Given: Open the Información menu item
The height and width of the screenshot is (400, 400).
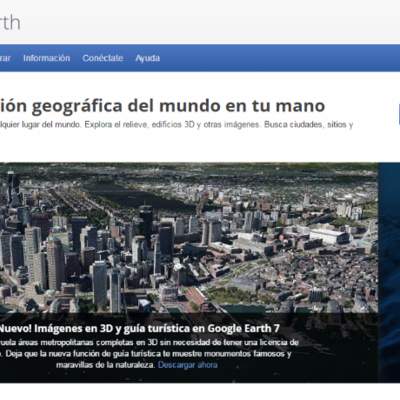Looking at the screenshot, I should pyautogui.click(x=47, y=58).
